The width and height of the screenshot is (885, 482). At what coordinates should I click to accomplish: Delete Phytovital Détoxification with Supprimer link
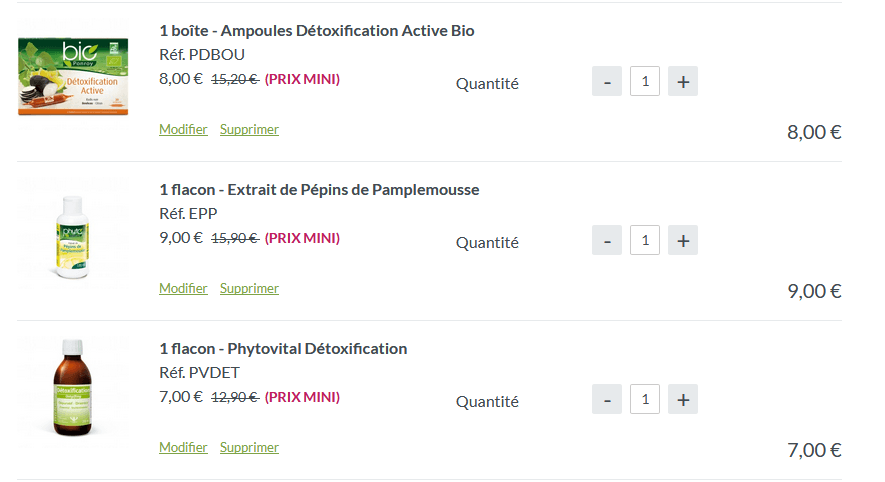pyautogui.click(x=249, y=447)
